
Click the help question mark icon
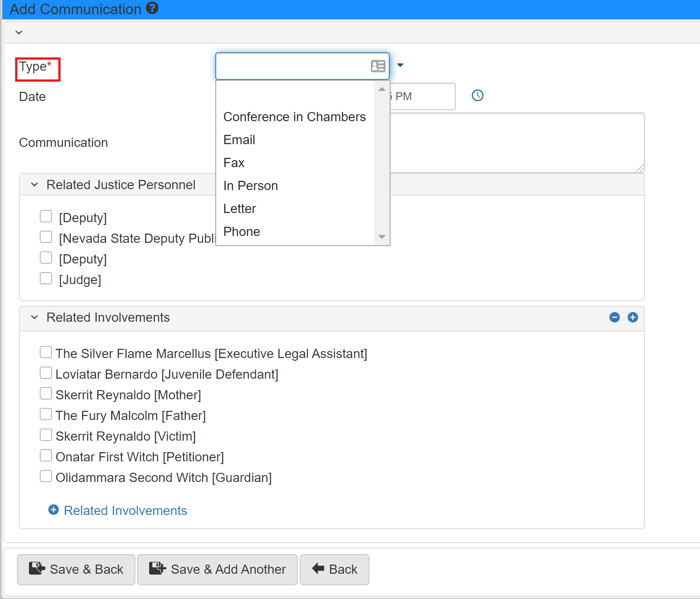(x=152, y=8)
